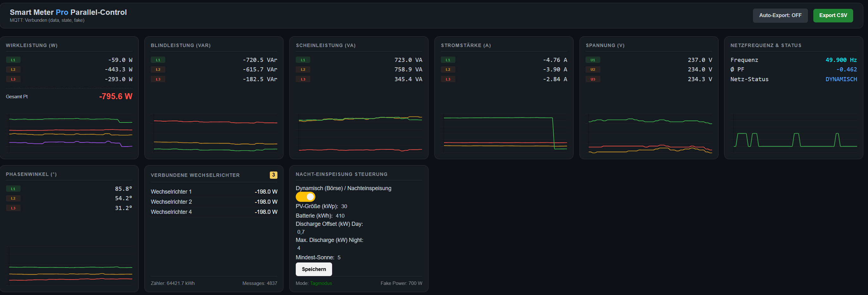Click the Mindest-Sonne value field
The height and width of the screenshot is (295, 868).
pos(339,258)
